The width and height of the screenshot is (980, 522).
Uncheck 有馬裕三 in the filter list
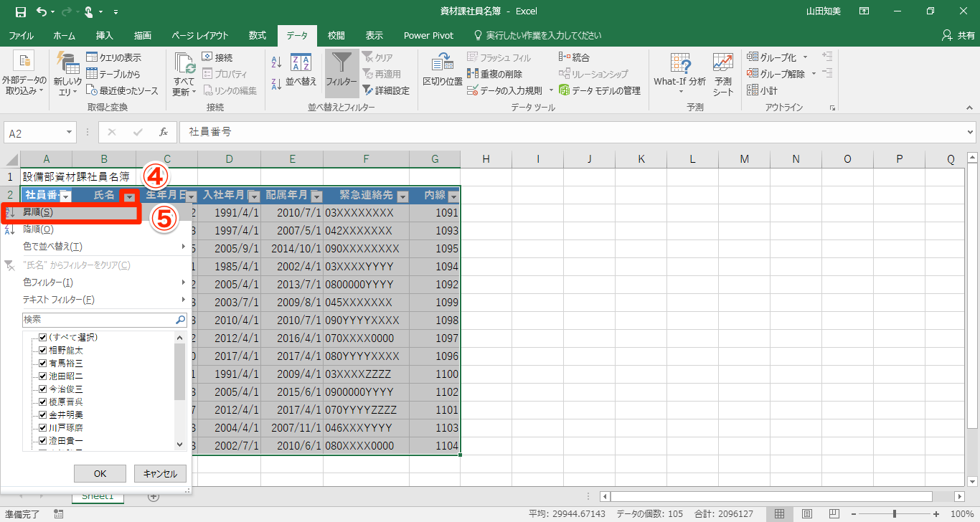click(x=43, y=363)
